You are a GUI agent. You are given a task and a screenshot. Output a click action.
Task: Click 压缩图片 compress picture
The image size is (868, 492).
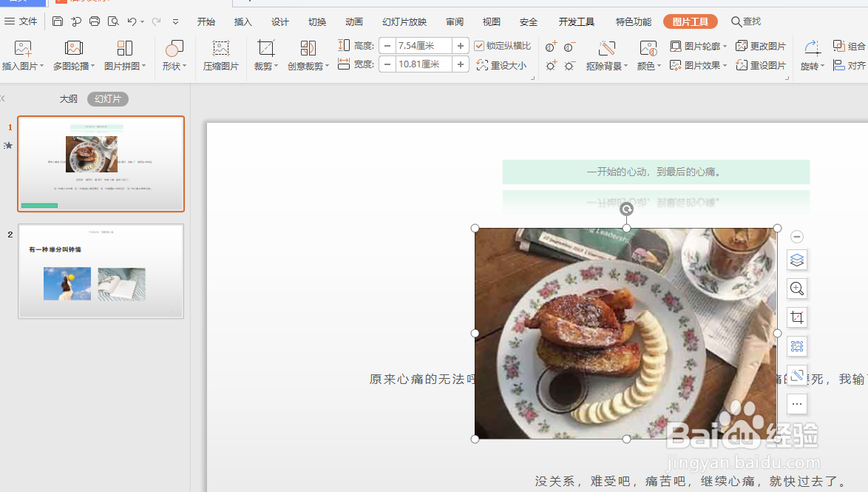pyautogui.click(x=221, y=55)
